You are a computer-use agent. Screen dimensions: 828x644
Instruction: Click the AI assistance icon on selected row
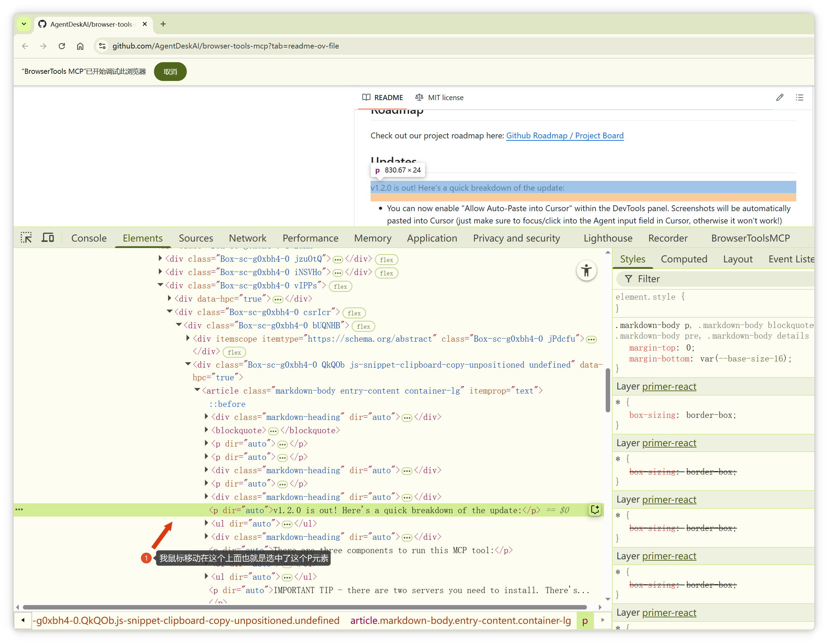(594, 510)
